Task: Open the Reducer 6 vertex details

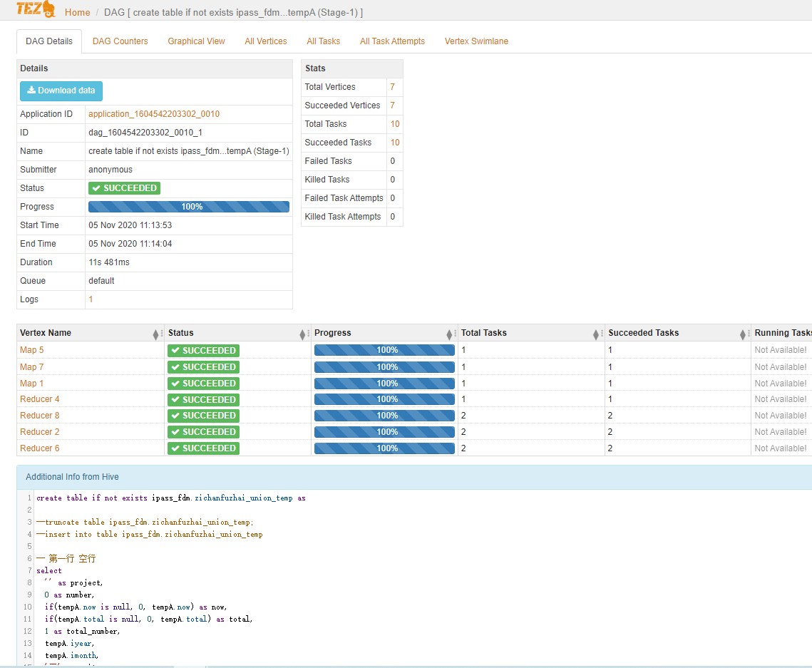Action: click(39, 448)
